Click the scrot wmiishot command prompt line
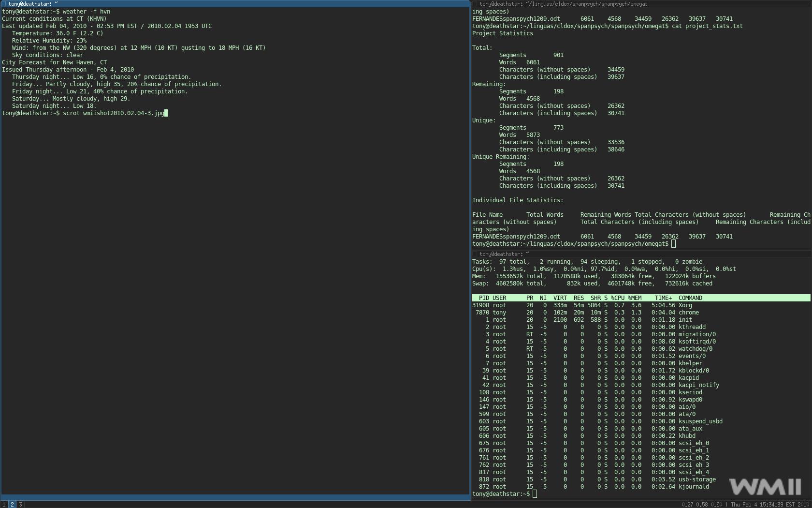Screen dimensions: 812x508 coord(85,113)
